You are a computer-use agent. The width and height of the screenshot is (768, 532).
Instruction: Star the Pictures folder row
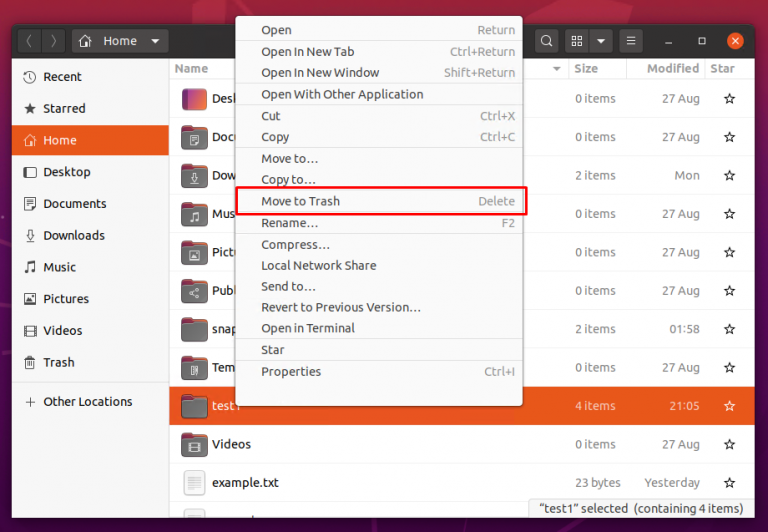[729, 252]
